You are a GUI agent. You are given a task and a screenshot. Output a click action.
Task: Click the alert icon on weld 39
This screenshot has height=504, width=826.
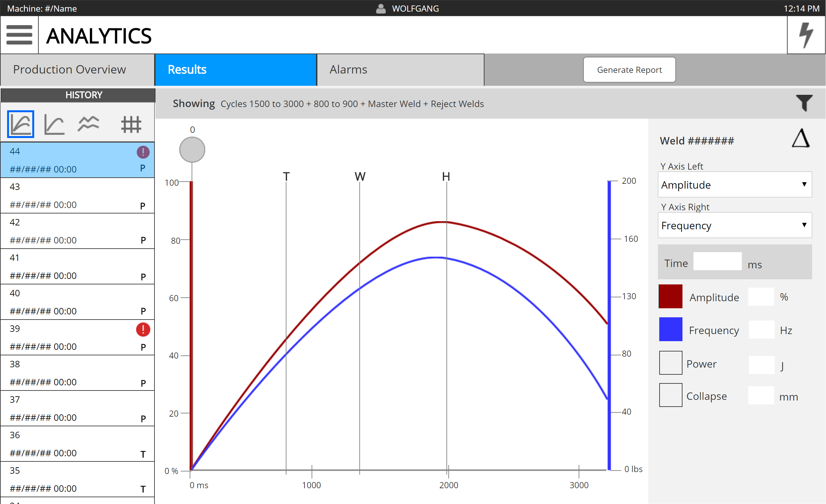[x=143, y=330]
